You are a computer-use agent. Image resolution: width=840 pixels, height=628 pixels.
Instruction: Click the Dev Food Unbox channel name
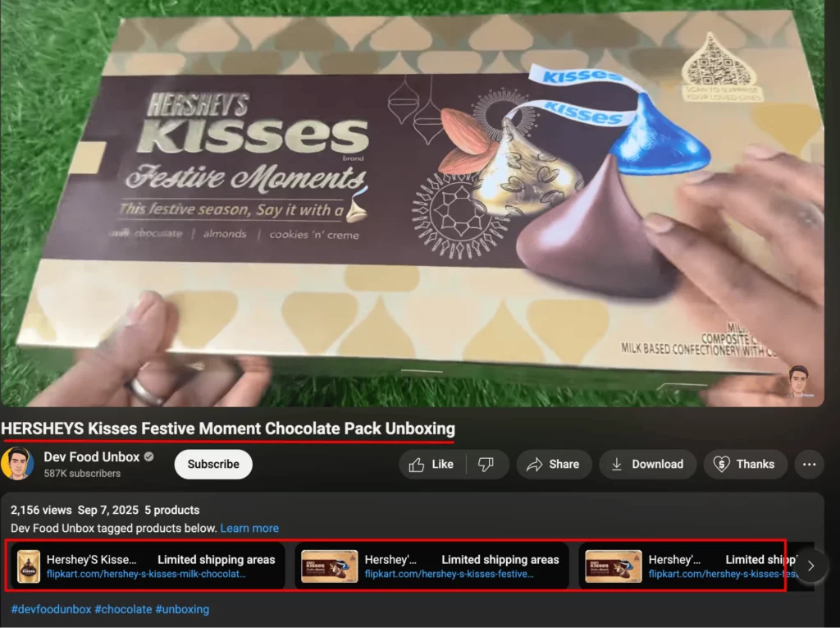pyautogui.click(x=92, y=457)
